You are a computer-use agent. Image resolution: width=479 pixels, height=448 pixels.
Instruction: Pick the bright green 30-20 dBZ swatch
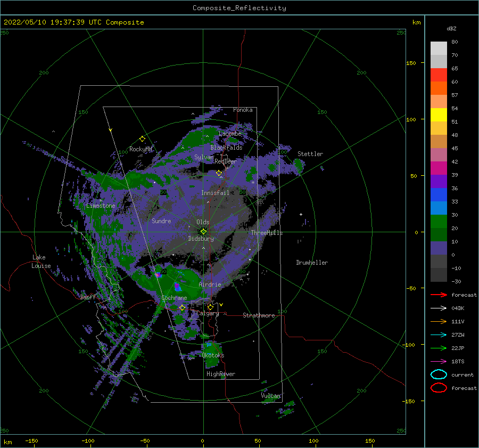[x=439, y=221]
